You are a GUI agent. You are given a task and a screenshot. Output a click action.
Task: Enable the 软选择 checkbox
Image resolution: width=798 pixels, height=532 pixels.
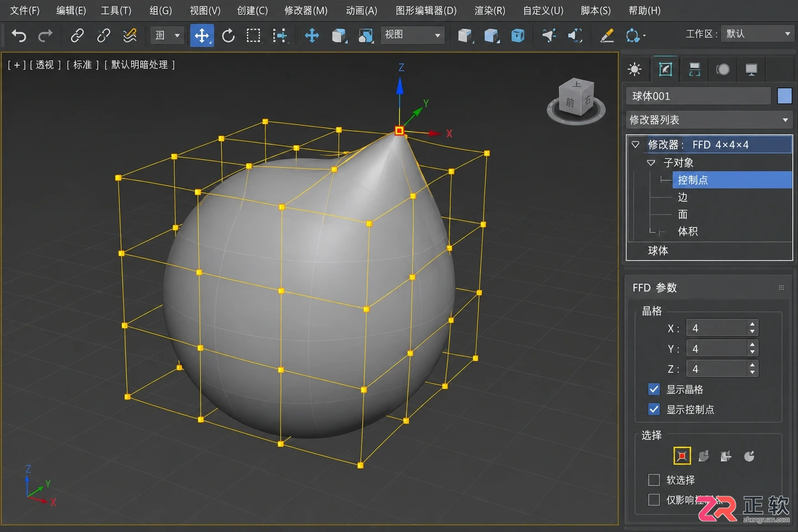click(654, 480)
